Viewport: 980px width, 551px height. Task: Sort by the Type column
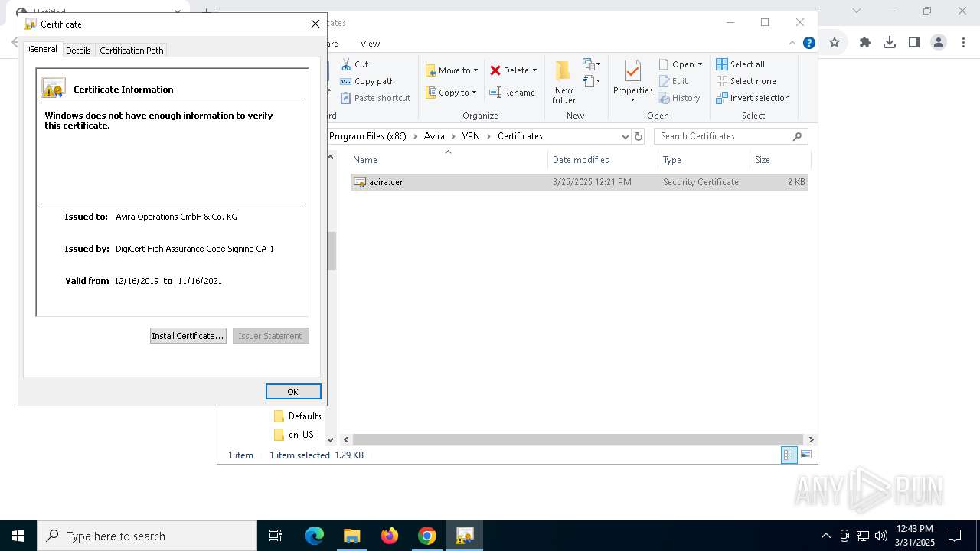click(x=704, y=160)
